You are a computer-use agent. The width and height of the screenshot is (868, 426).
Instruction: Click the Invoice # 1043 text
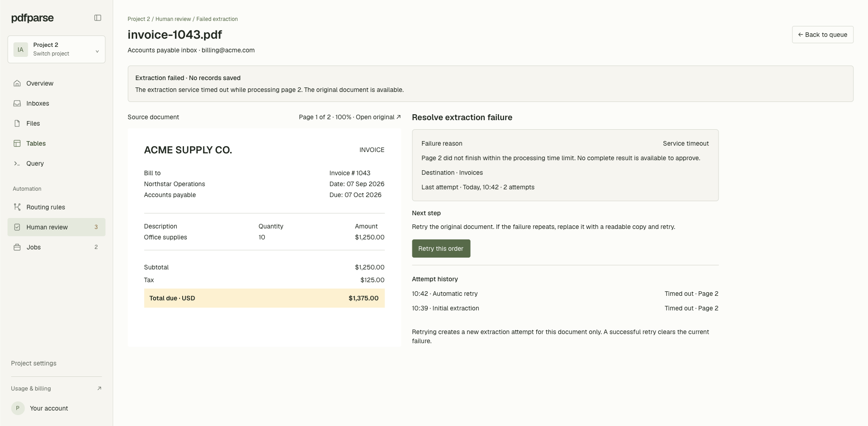click(x=350, y=173)
